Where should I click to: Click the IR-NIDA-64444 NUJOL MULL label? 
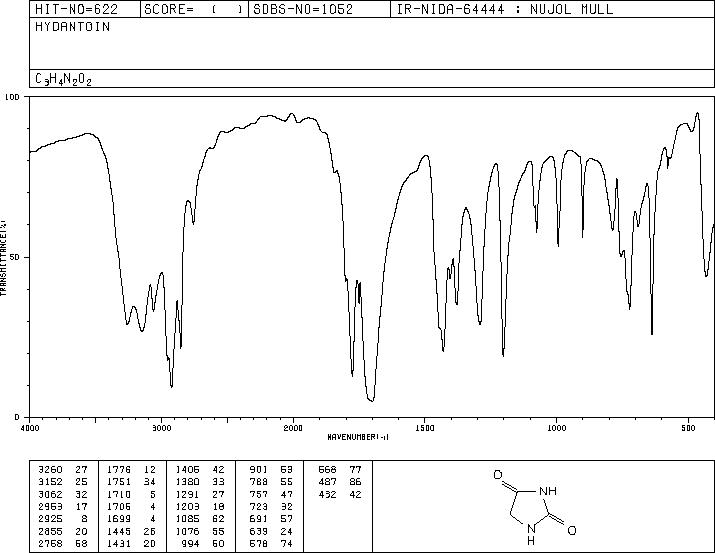505,9
